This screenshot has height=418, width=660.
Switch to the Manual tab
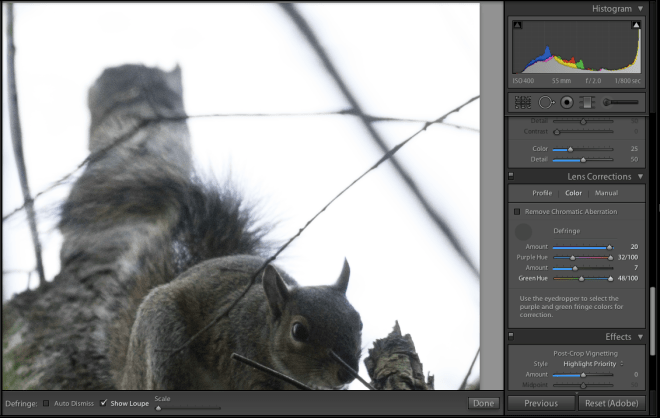(x=606, y=193)
